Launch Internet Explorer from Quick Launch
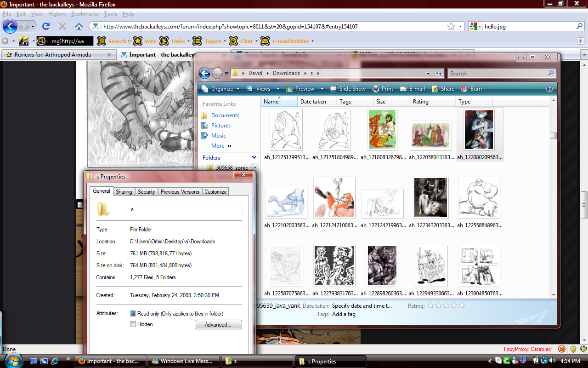Viewport: 588px width, 368px height. click(x=55, y=361)
